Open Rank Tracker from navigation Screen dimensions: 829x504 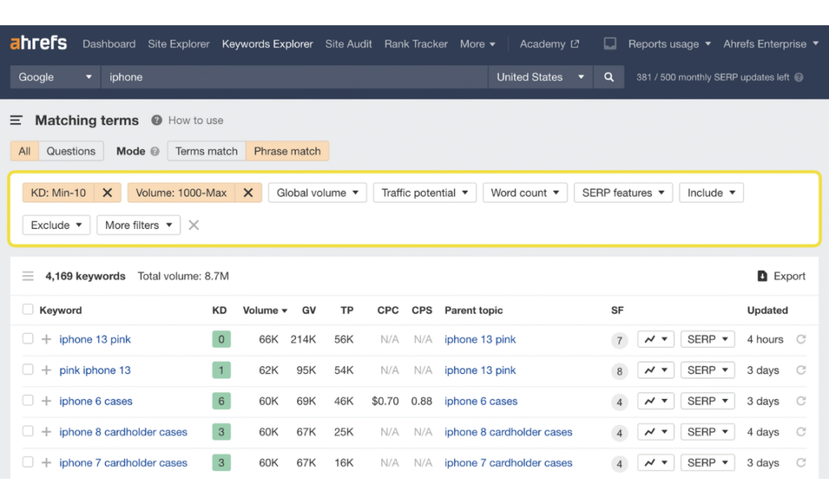click(416, 44)
